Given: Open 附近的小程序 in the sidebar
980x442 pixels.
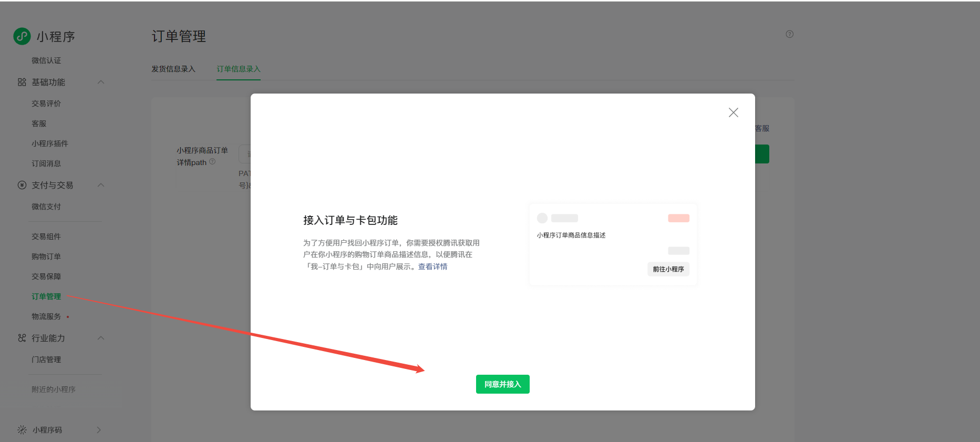Looking at the screenshot, I should click(x=54, y=389).
